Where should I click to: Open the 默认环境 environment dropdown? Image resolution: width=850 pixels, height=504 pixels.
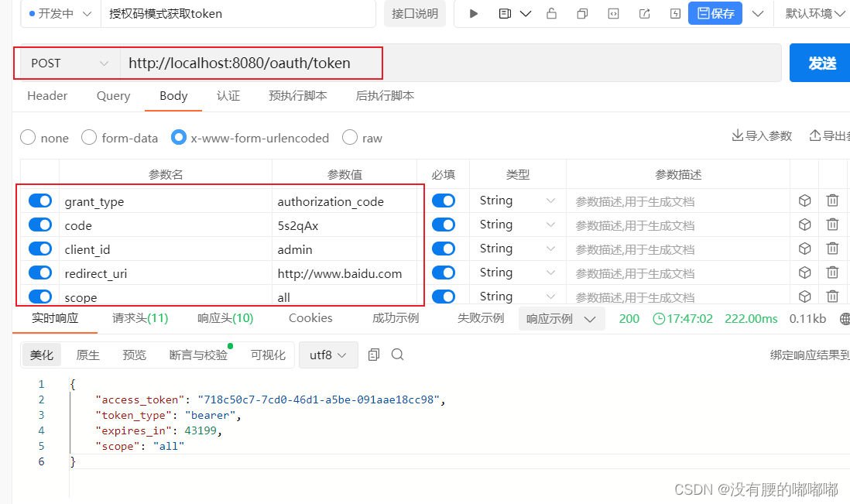point(815,14)
